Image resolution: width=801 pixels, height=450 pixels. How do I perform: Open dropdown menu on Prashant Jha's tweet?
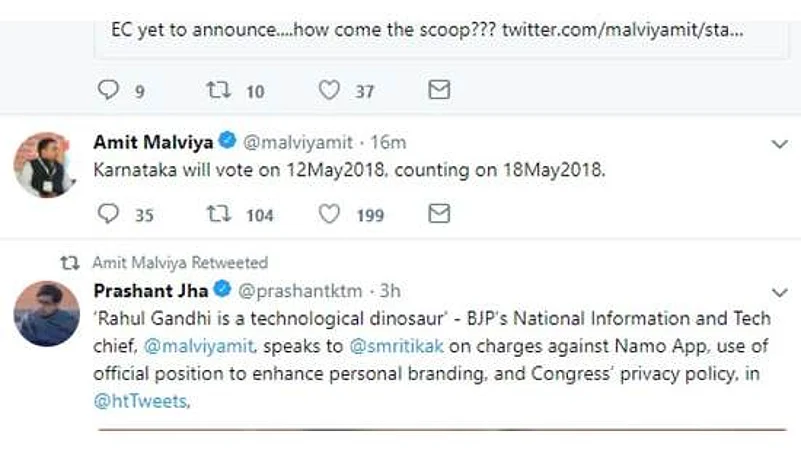[779, 293]
